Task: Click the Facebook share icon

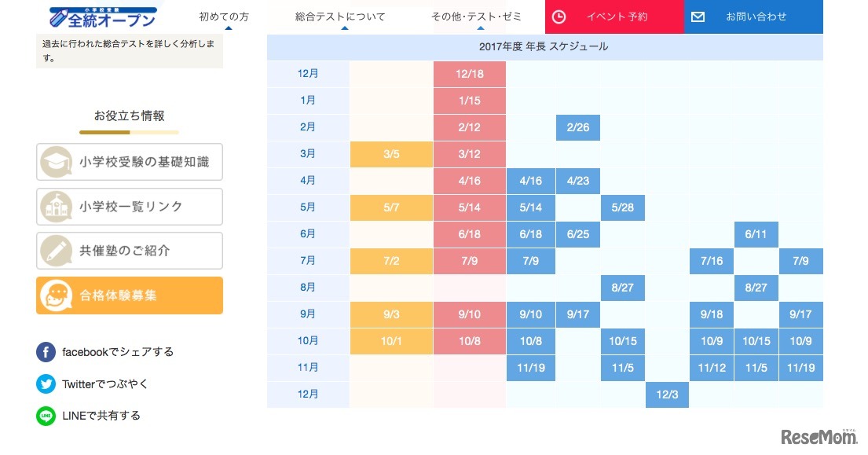Action: tap(46, 352)
